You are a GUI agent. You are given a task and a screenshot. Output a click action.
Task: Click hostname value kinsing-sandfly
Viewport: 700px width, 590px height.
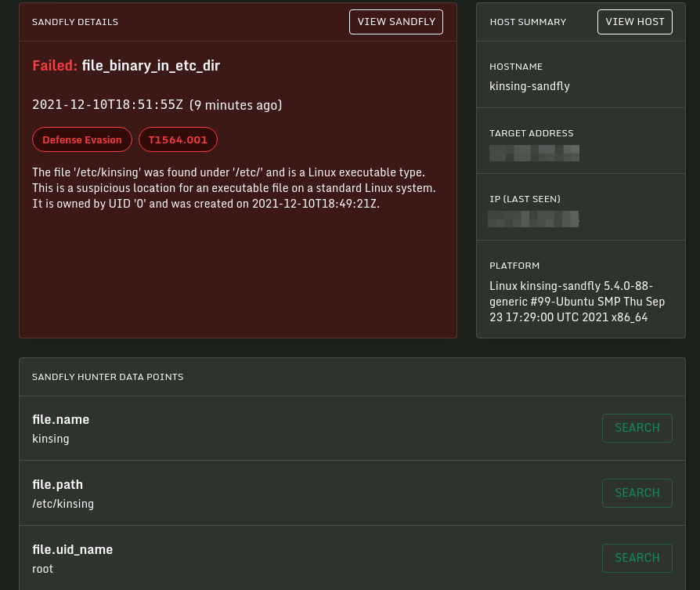(529, 86)
